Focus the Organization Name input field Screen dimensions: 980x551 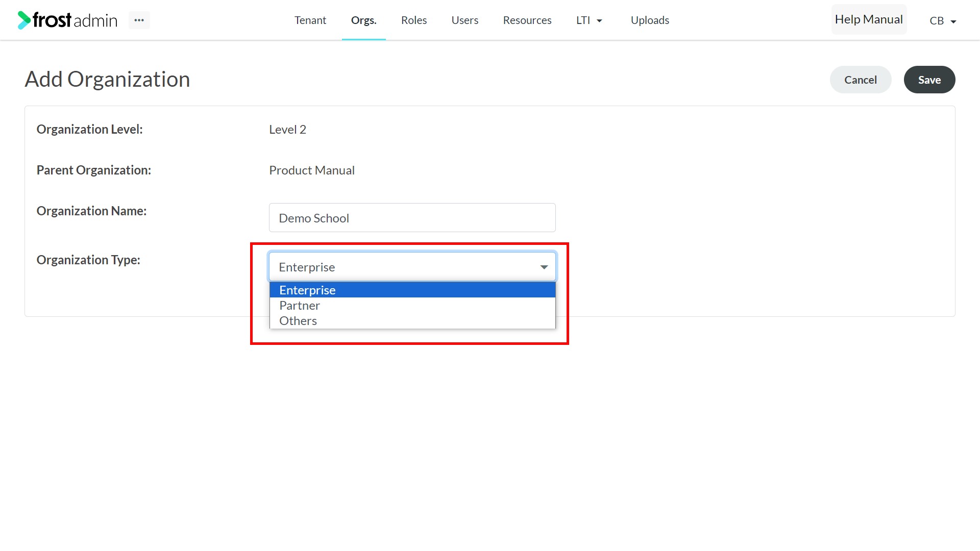[412, 218]
